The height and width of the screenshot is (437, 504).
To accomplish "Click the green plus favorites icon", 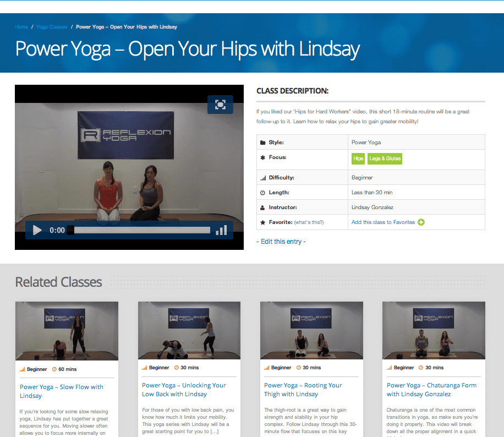I will click(x=421, y=222).
